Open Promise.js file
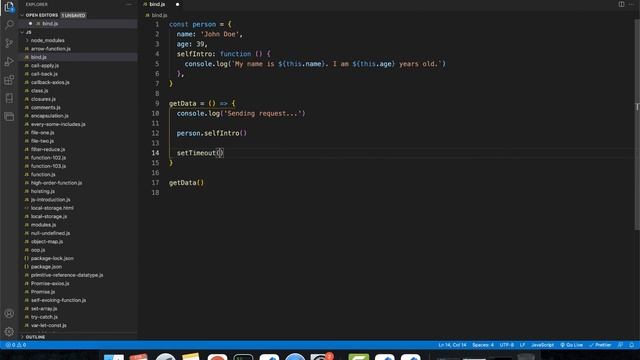The image size is (640, 360). click(43, 291)
